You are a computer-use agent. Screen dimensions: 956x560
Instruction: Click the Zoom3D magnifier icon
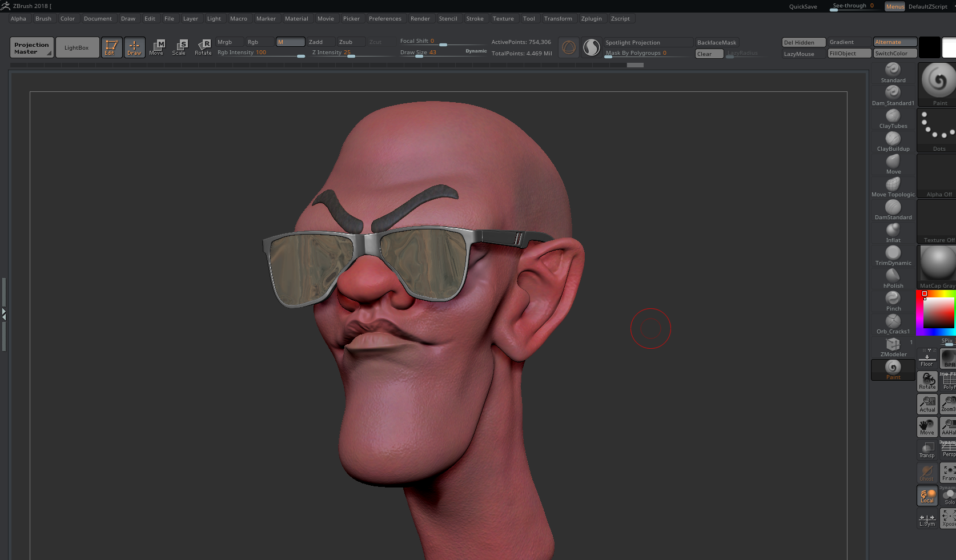tap(948, 404)
